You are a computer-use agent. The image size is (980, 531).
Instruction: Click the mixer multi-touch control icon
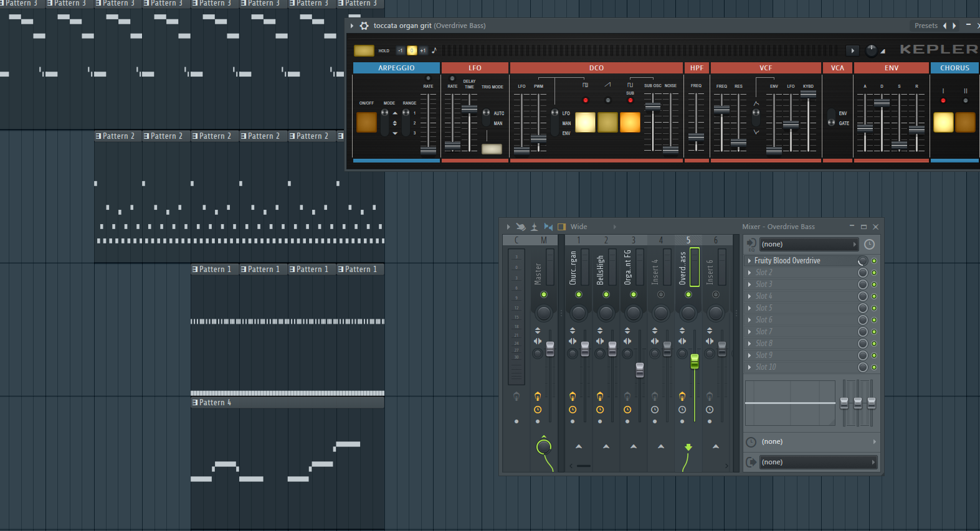[521, 227]
